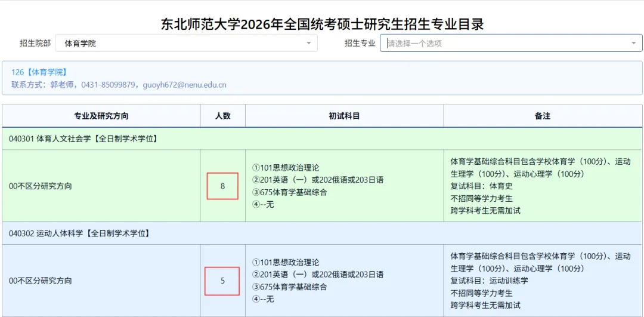Click the 126【体育学院】 heading
The width and height of the screenshot is (644, 317).
pyautogui.click(x=39, y=72)
